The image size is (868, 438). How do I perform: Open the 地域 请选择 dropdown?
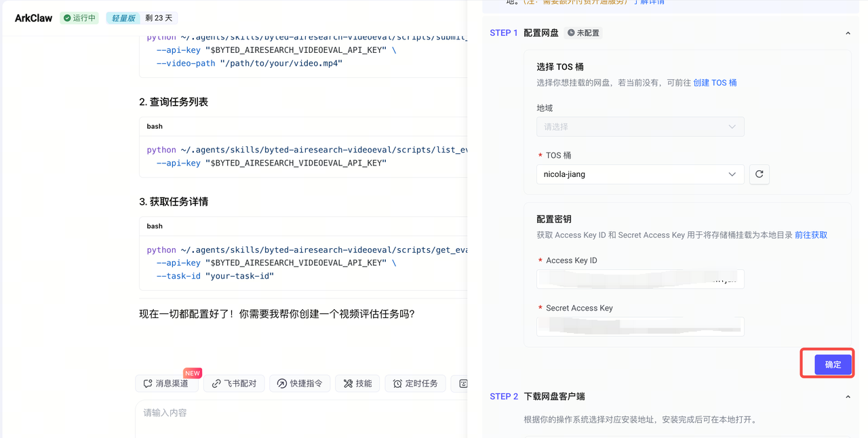(x=640, y=127)
